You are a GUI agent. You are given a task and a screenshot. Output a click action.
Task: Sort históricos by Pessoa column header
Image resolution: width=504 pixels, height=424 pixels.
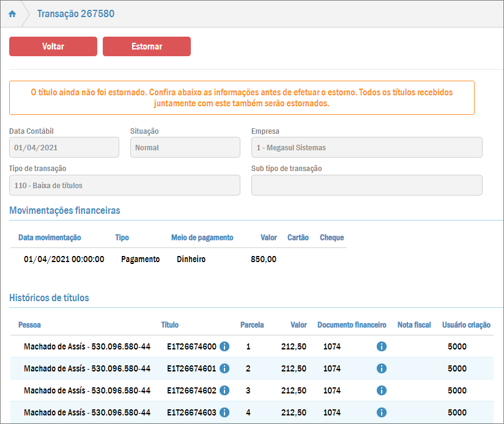(29, 325)
